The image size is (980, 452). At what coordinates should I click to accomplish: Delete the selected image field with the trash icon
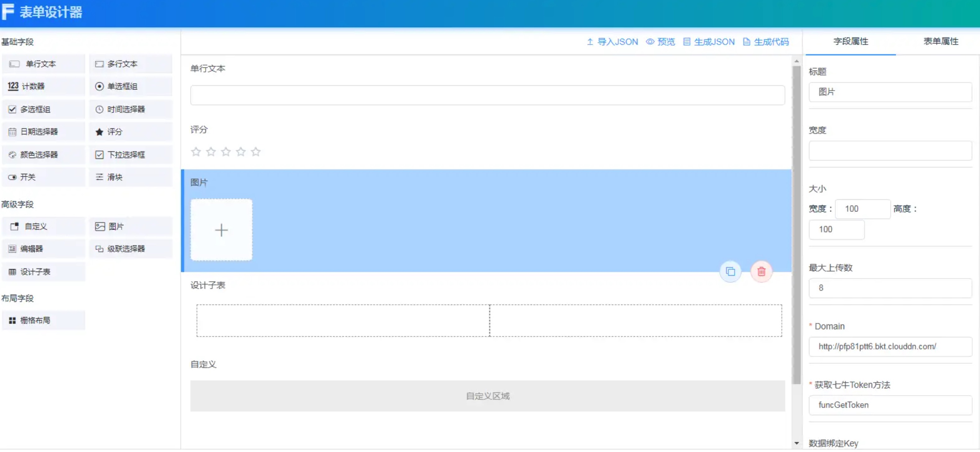(761, 271)
